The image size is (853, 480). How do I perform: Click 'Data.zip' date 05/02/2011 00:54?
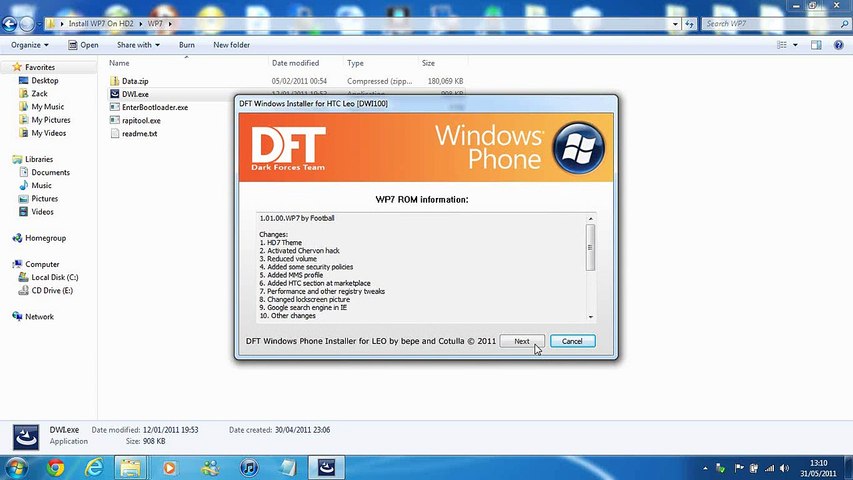(299, 81)
